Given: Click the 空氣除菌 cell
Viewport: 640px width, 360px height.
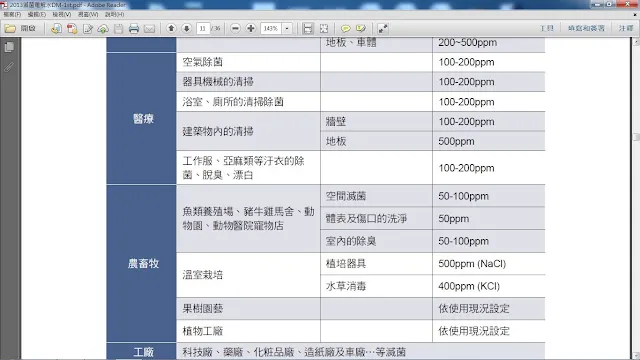Looking at the screenshot, I should coord(249,62).
